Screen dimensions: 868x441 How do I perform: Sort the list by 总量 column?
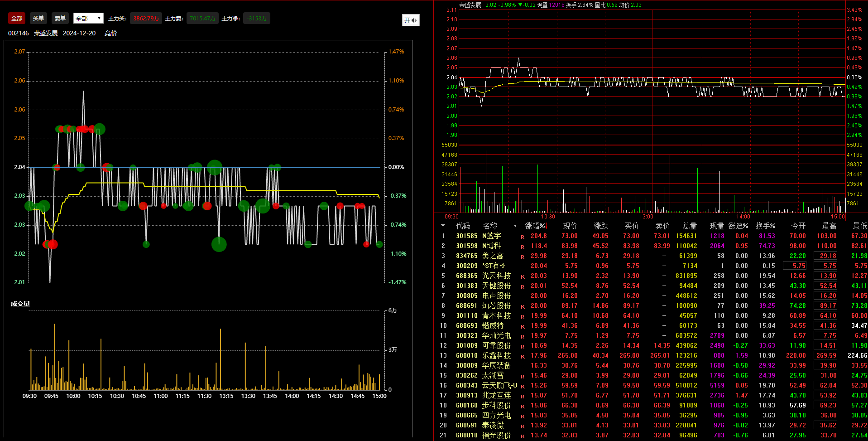690,226
